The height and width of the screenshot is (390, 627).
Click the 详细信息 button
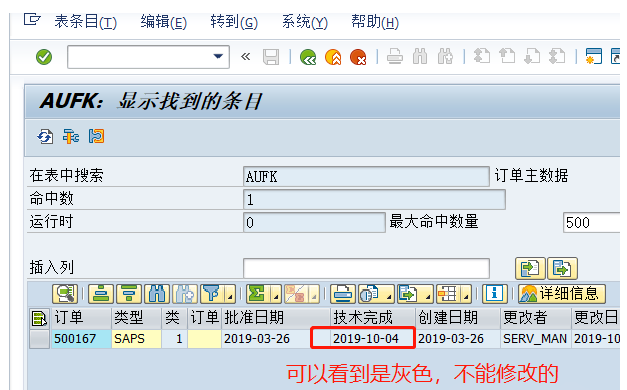(562, 294)
